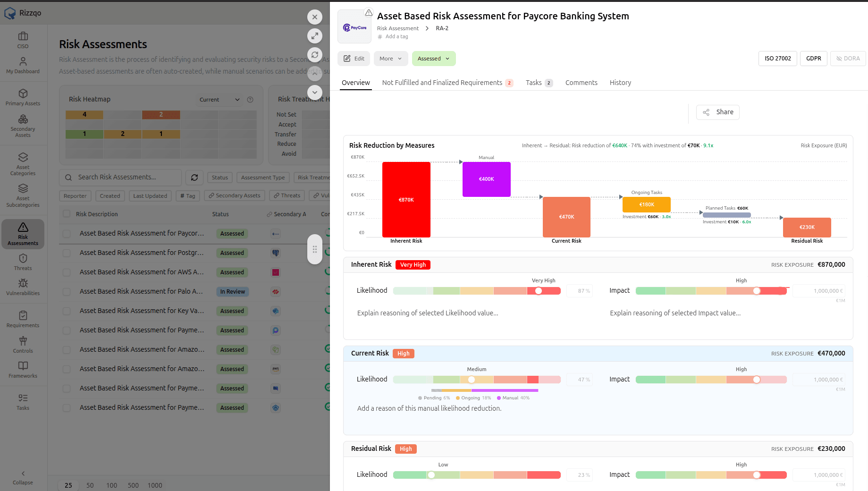
Task: Adjust Current Risk likelihood slider handle
Action: click(x=472, y=380)
